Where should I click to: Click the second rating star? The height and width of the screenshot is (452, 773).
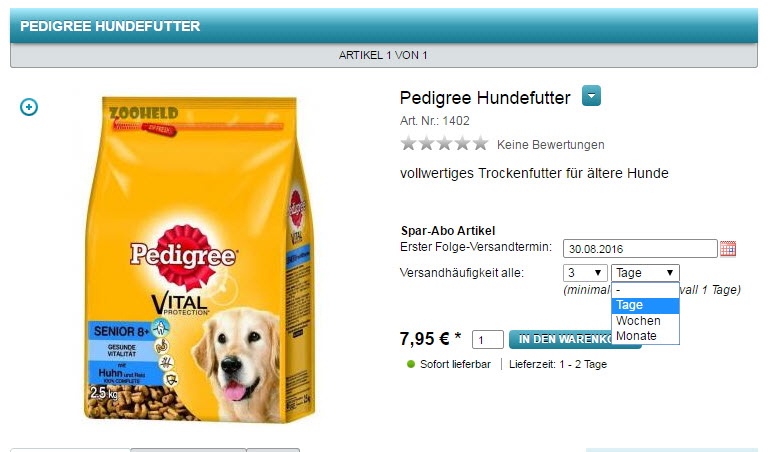pyautogui.click(x=426, y=143)
